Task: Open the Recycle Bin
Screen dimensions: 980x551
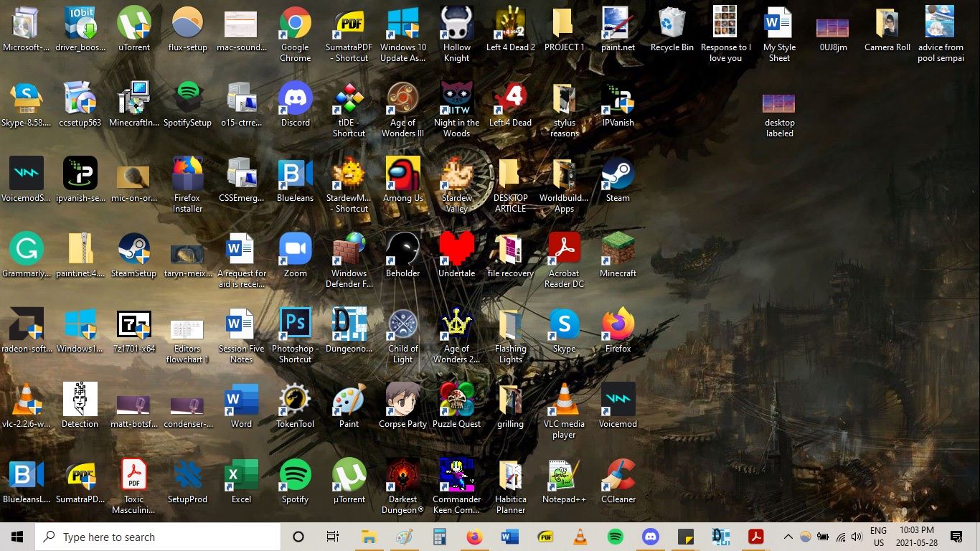Action: click(672, 24)
